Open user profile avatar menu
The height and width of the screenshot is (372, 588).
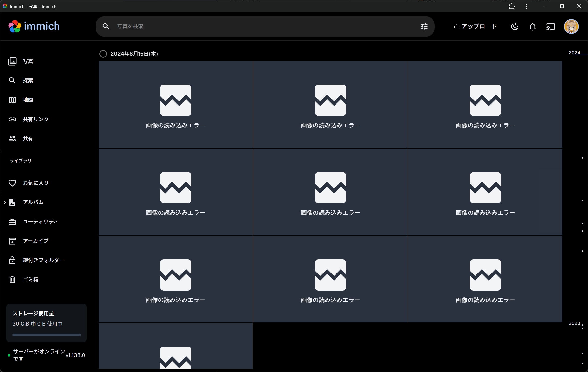571,26
